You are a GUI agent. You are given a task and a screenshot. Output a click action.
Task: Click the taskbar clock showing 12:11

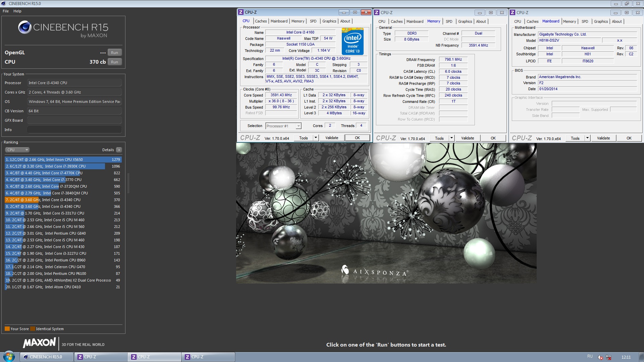(626, 357)
